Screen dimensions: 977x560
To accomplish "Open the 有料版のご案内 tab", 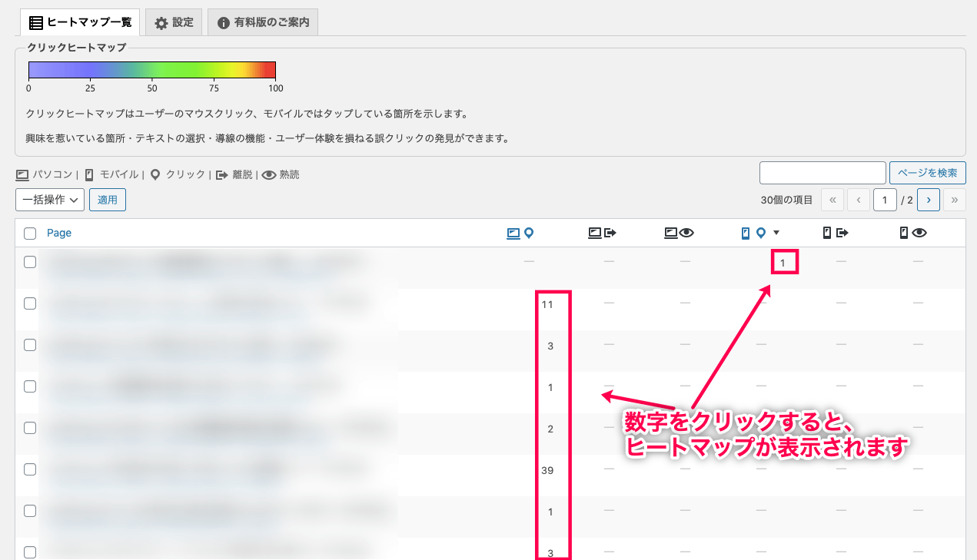I will [263, 22].
